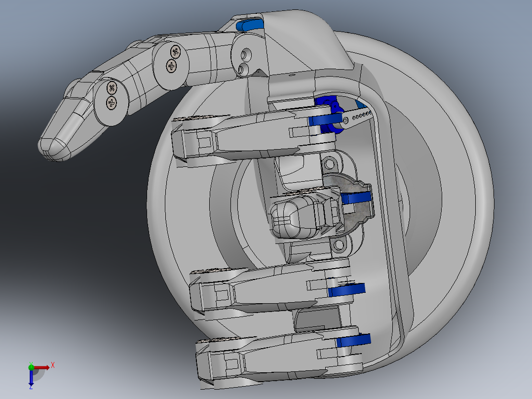This screenshot has height=399, width=532.
Task: Select the blue pin on the bottom curled finger
Action: (353, 340)
